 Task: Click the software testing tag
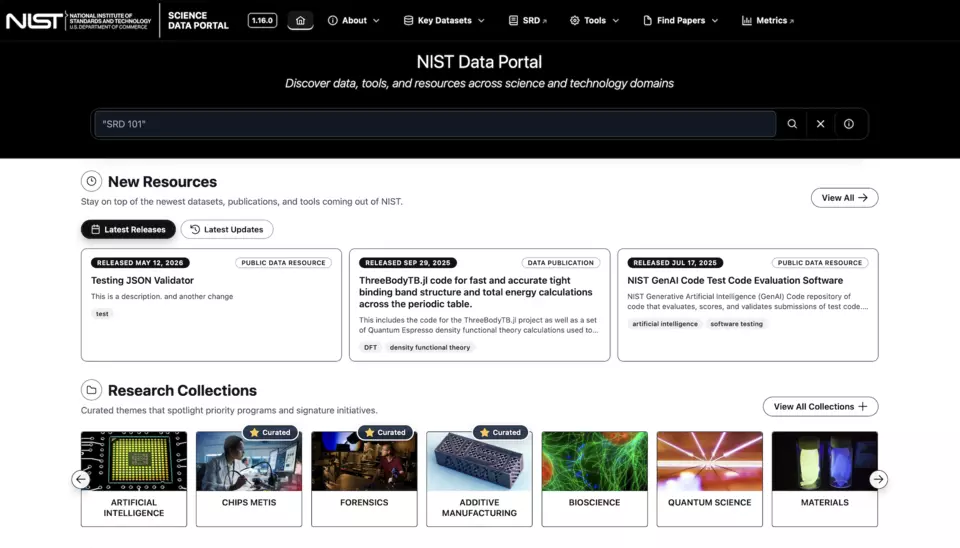[x=737, y=324]
